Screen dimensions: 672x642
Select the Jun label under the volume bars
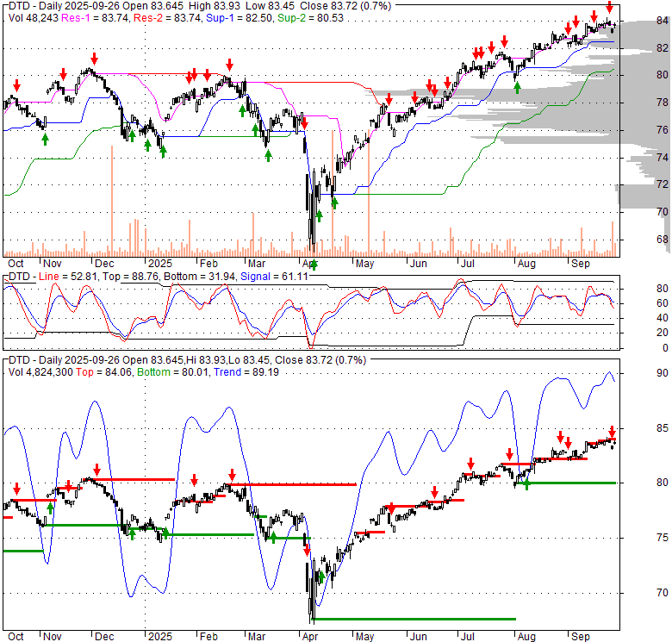point(419,264)
